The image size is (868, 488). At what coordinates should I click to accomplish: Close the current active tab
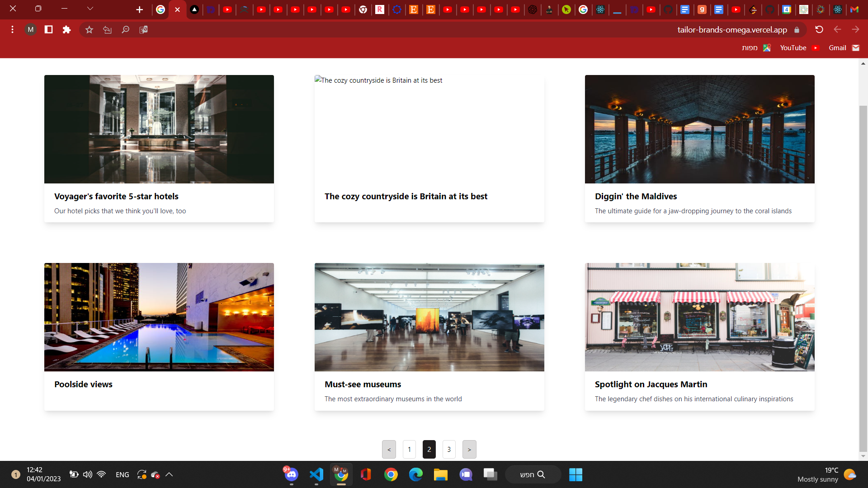pos(177,9)
